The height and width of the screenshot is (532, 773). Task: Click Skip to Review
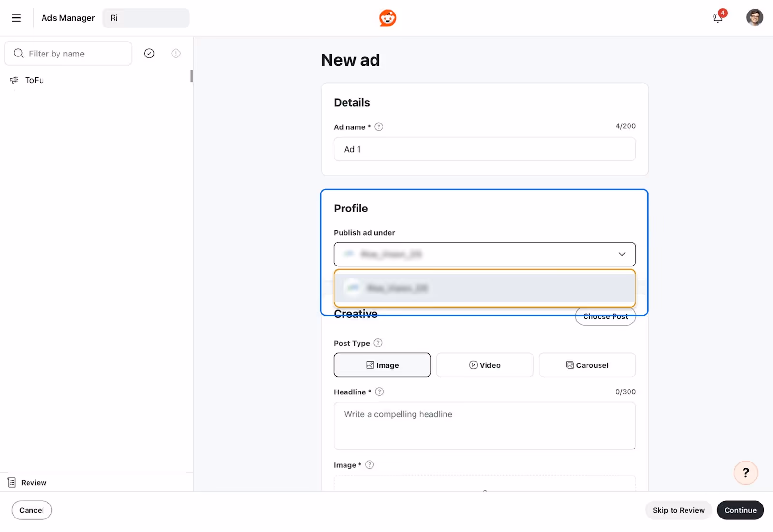678,510
